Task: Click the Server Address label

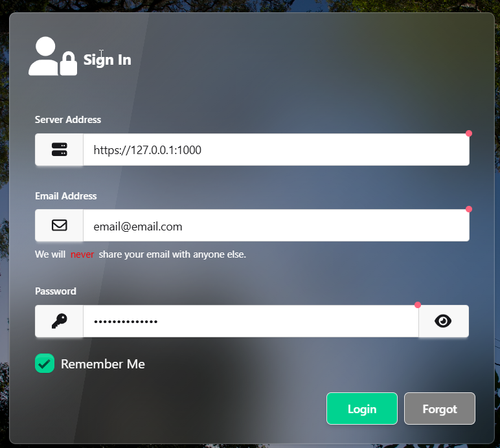Action: [68, 120]
